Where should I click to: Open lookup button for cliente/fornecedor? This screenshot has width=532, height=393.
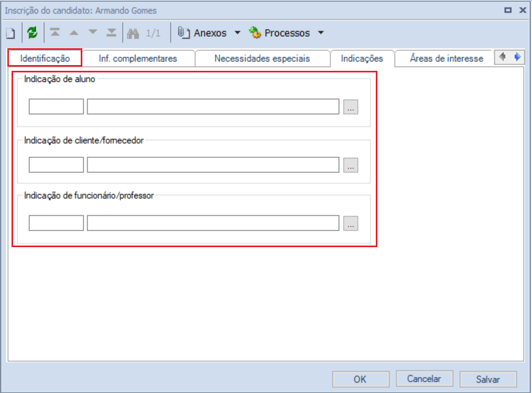pos(351,165)
